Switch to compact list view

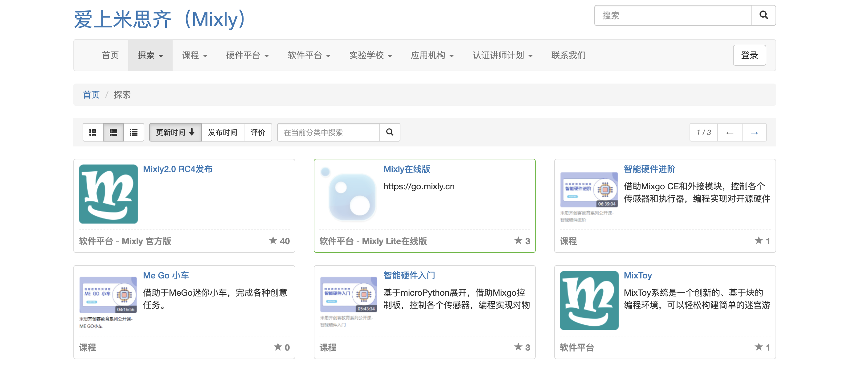point(134,132)
